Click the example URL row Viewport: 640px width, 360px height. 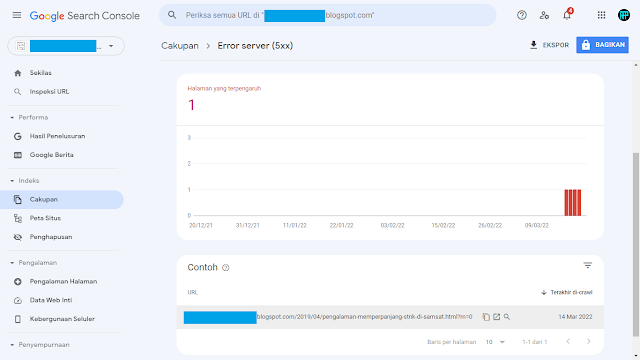coord(390,317)
